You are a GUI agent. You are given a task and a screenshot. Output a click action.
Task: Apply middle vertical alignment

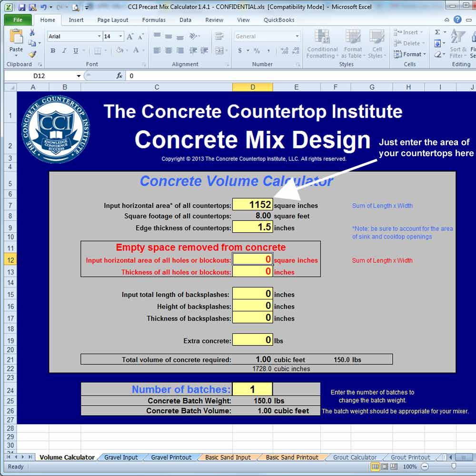point(169,37)
